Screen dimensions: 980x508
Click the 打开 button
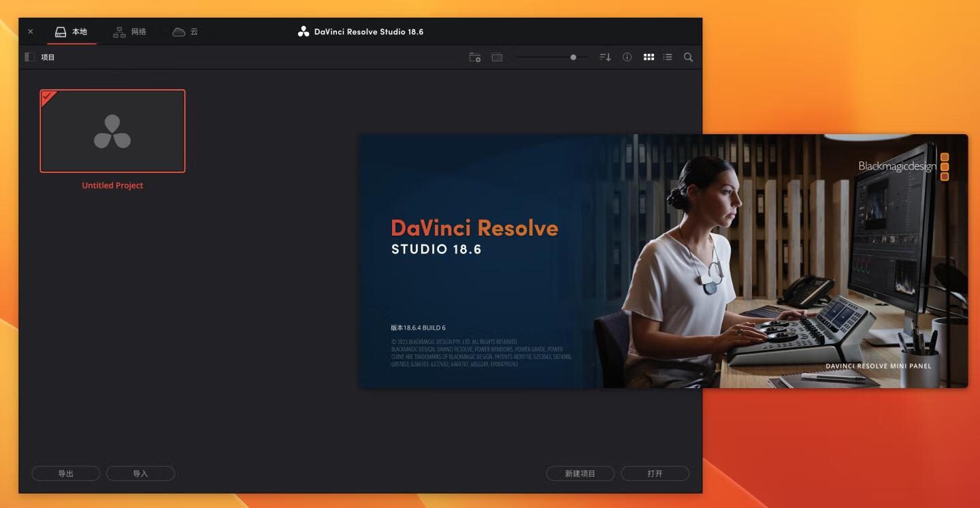click(655, 473)
